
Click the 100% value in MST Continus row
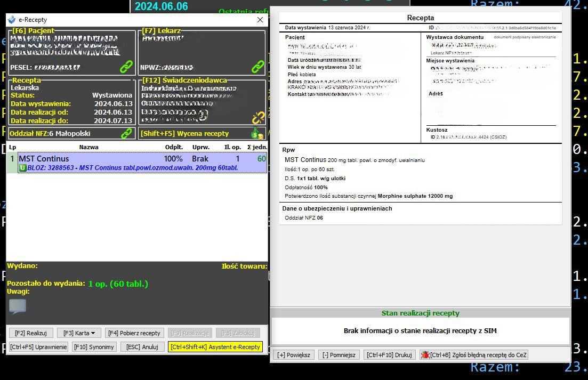173,158
